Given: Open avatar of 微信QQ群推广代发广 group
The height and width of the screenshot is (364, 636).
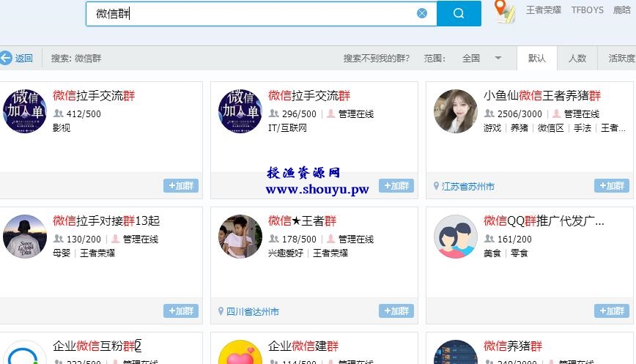Looking at the screenshot, I should [456, 237].
